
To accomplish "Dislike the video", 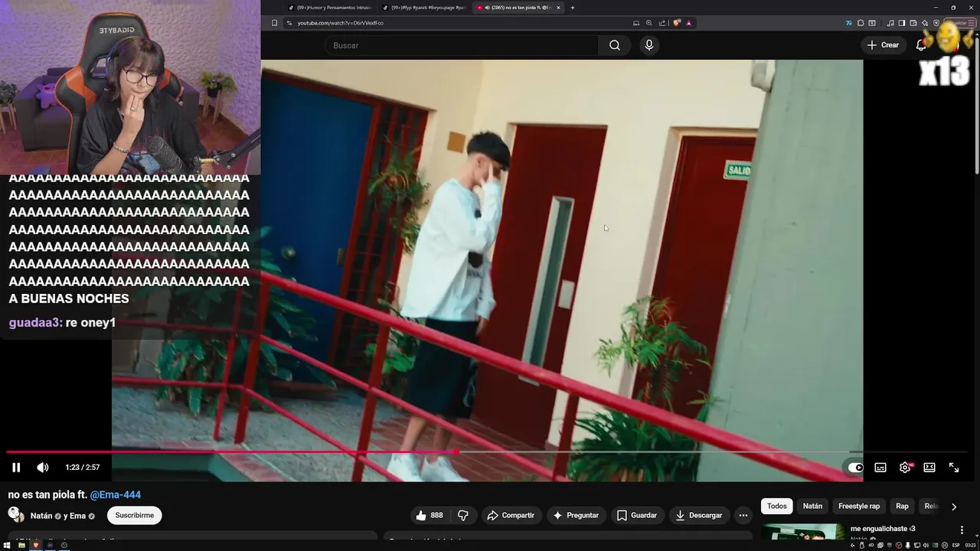I will coord(463,516).
